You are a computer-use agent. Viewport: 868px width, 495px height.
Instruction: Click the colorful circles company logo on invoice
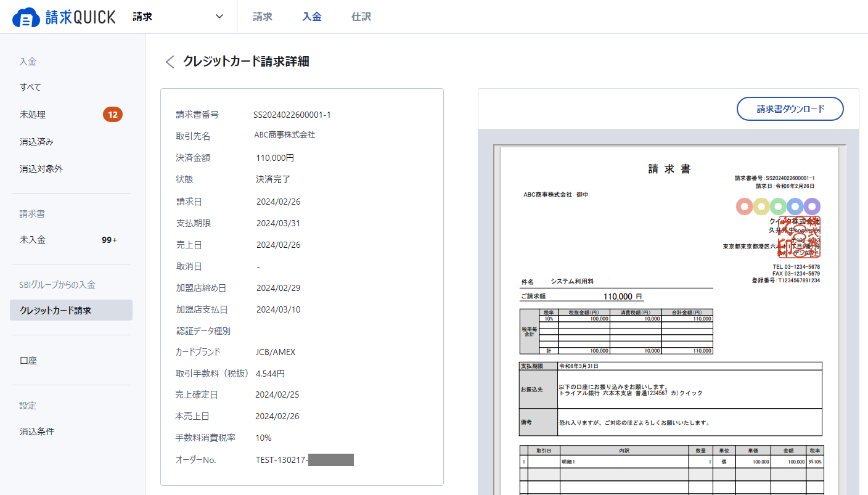(778, 207)
